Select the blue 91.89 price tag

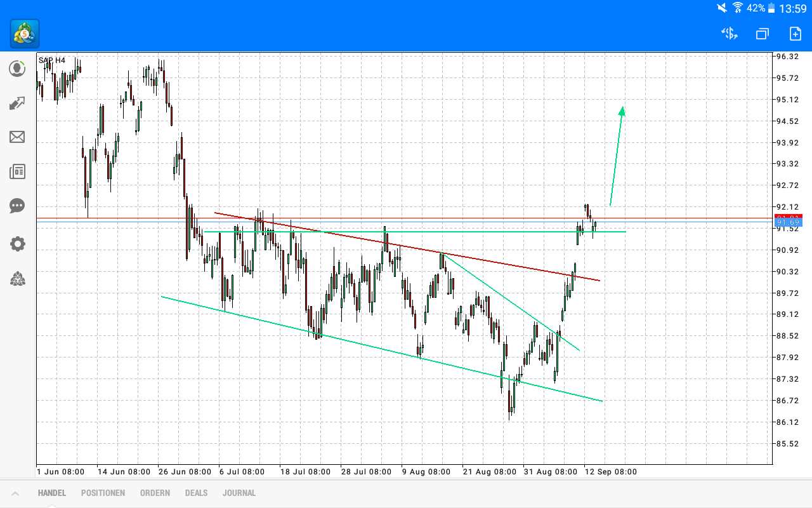click(789, 222)
